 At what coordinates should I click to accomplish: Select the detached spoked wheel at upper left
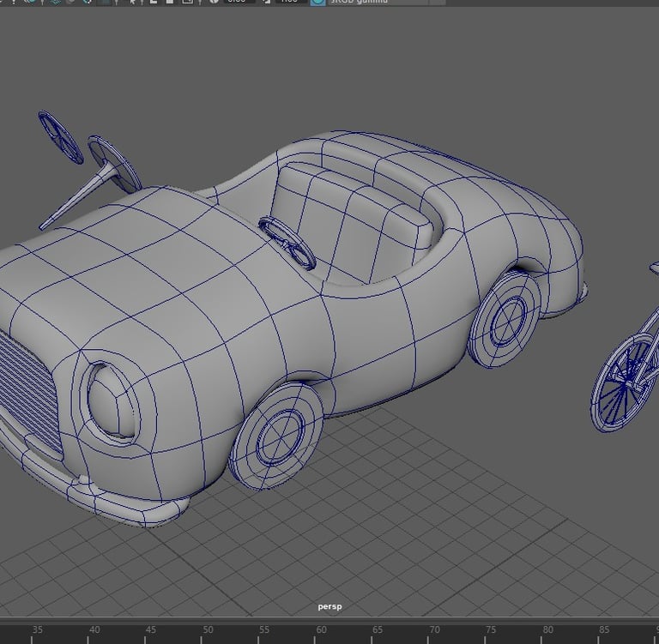60,137
